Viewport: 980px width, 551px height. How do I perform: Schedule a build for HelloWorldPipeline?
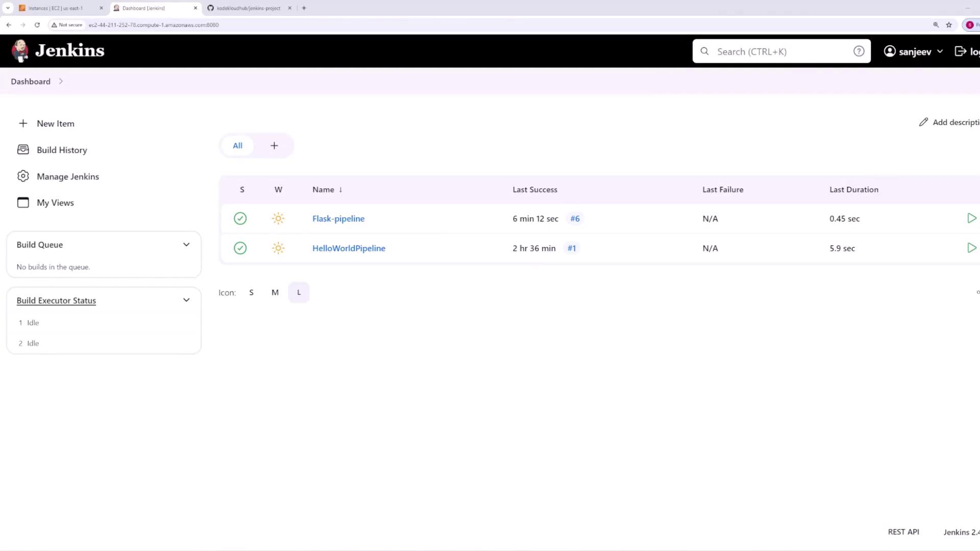point(971,248)
